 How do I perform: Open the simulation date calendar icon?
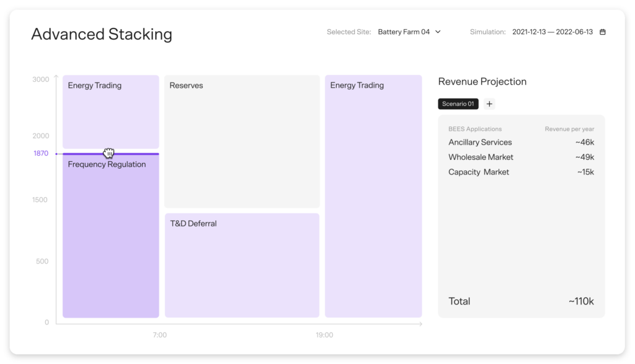(602, 32)
